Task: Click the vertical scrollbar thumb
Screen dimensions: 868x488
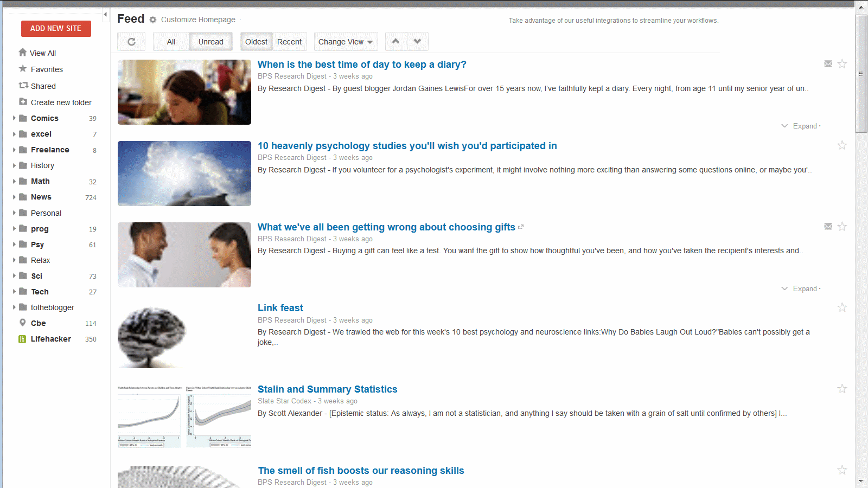Action: click(x=861, y=74)
